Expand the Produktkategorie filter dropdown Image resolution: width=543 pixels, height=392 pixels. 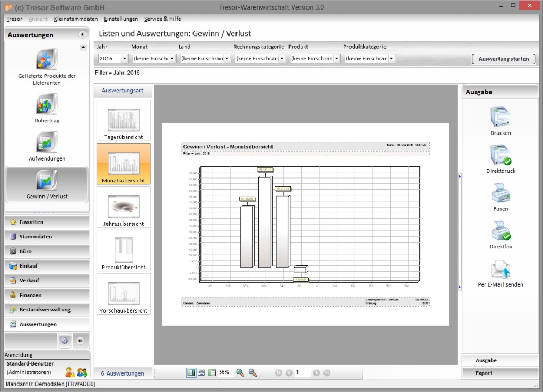pos(391,59)
